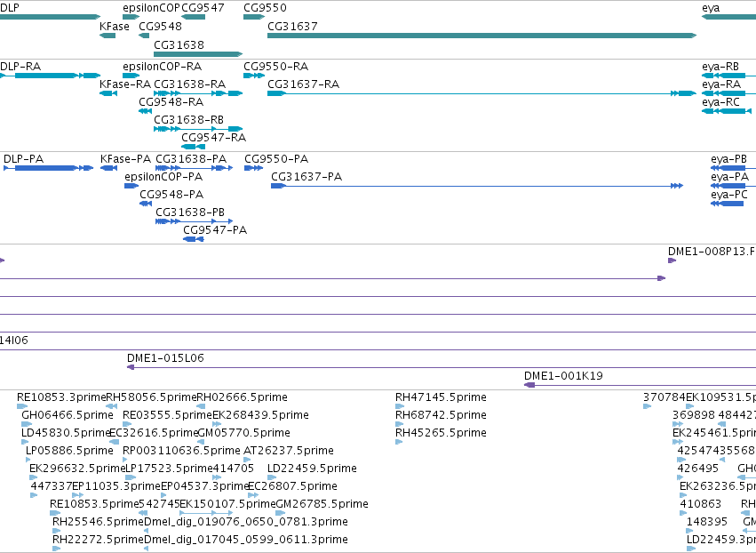Open the DME1-001K19 BAC clone label

(563, 376)
